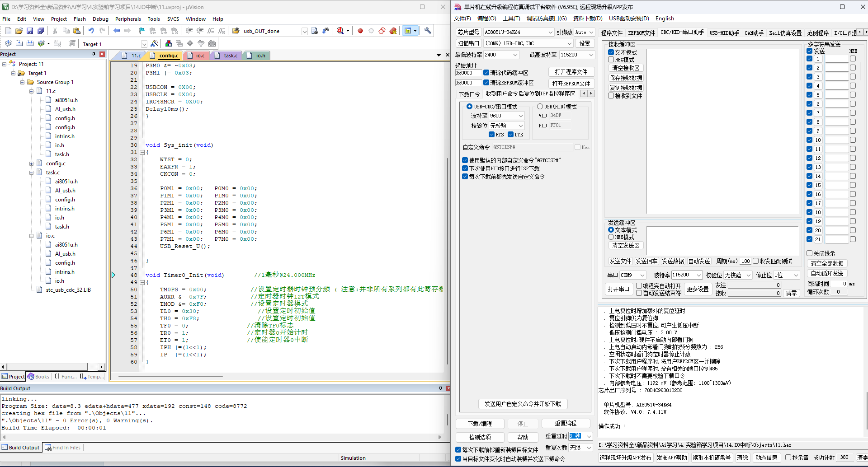Insert a breakpoint with the red dot icon
Image resolution: width=868 pixels, height=467 pixels.
pyautogui.click(x=360, y=31)
